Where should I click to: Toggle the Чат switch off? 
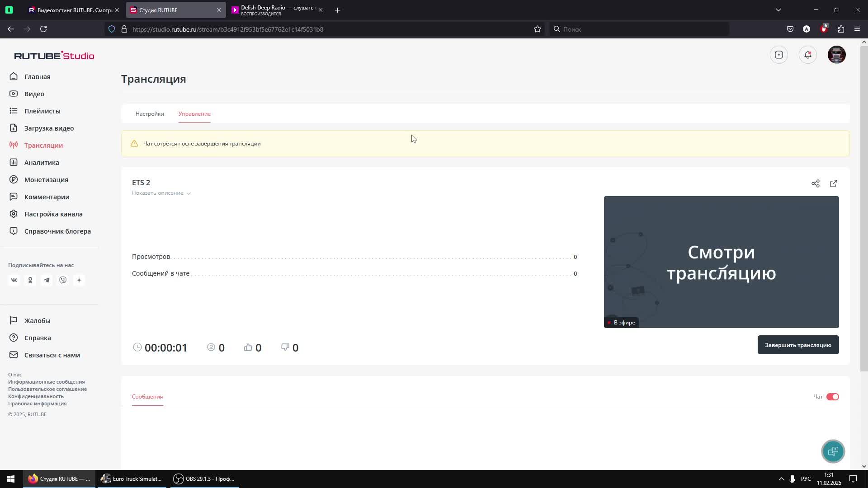(x=832, y=397)
